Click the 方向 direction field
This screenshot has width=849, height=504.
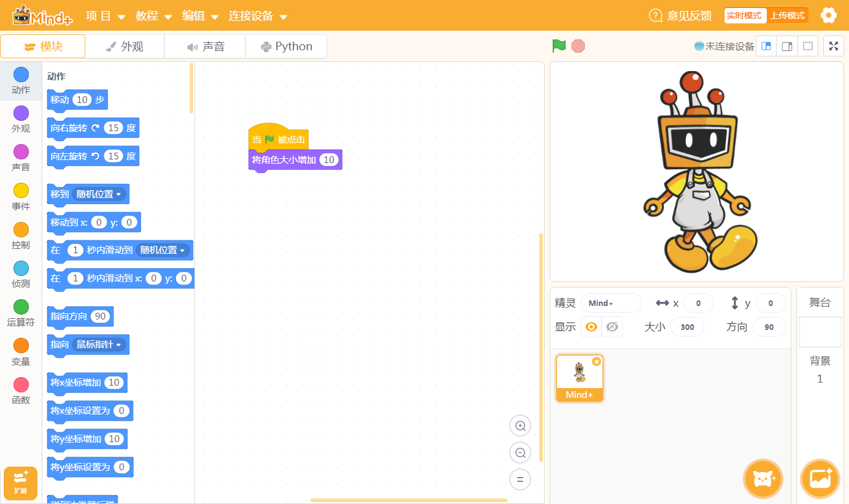point(769,327)
